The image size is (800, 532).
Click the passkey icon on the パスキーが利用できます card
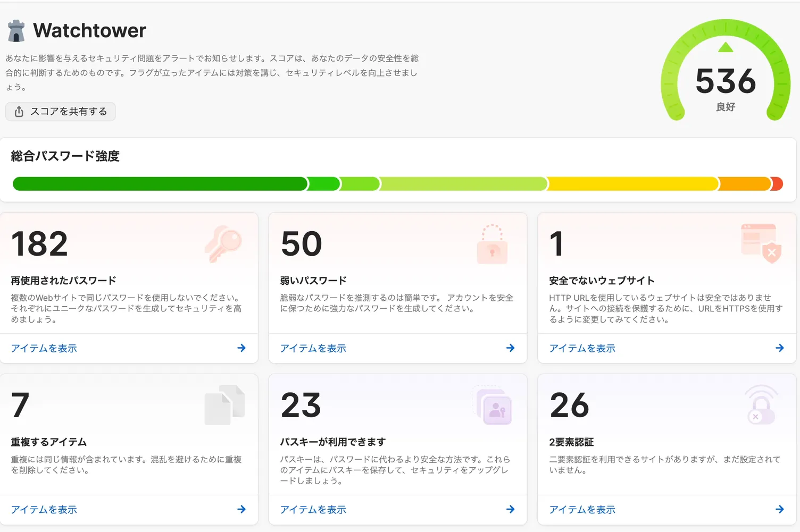[x=493, y=406]
